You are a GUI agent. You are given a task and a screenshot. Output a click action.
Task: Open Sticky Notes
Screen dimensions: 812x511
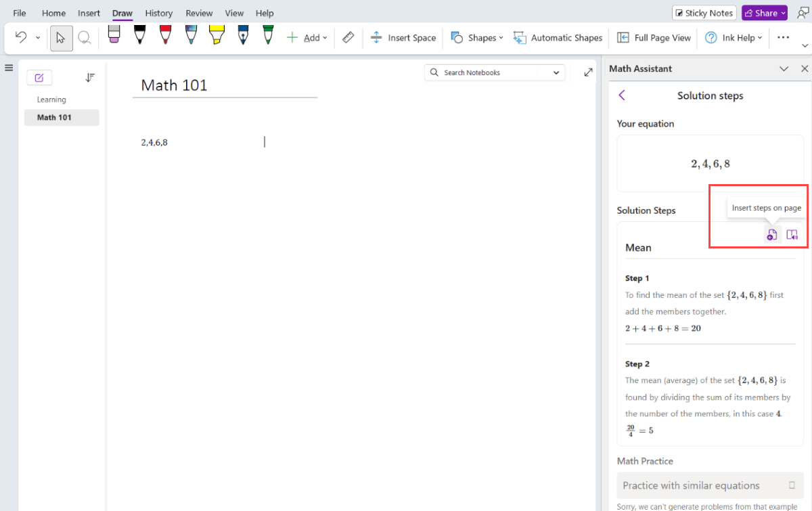click(704, 13)
